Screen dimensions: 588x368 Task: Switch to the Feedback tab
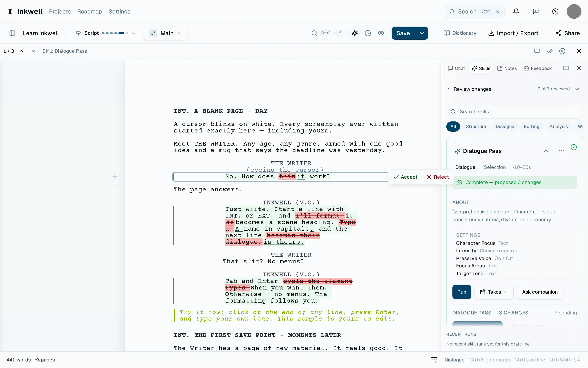click(537, 68)
